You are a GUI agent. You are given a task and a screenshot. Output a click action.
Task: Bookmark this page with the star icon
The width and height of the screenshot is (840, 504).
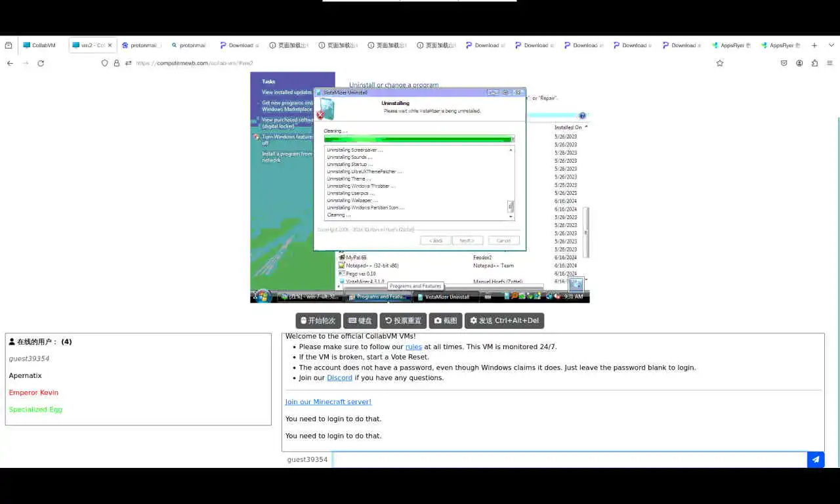click(x=720, y=63)
